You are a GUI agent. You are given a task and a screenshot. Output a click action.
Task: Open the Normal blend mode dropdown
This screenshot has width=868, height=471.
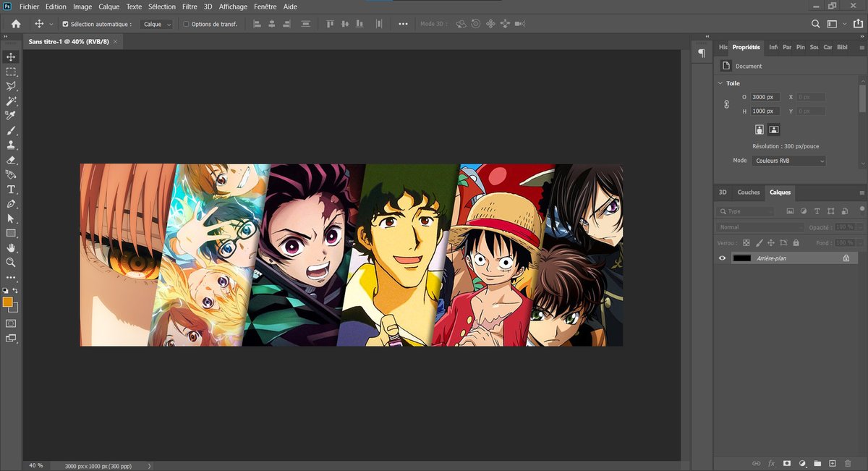[x=759, y=227]
